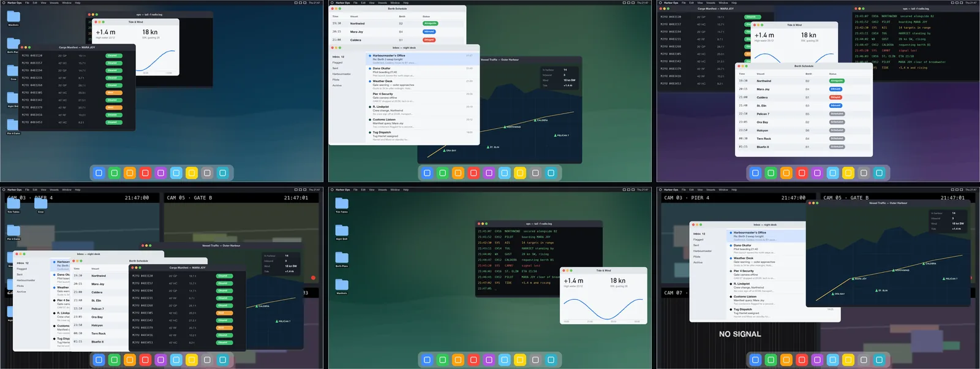
Task: Select Pilots mailbox on green-wallpaper screen
Action: [x=336, y=80]
